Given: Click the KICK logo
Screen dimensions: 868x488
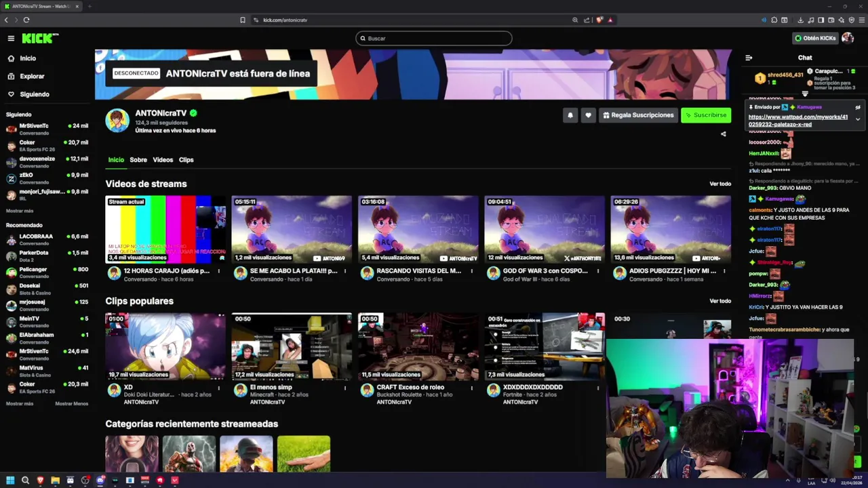Looking at the screenshot, I should pos(39,39).
